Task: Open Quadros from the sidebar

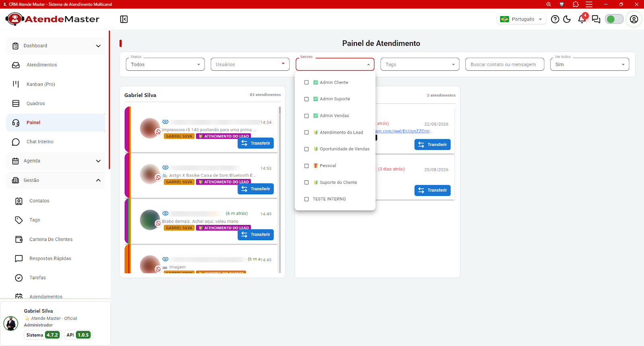Action: [56, 103]
